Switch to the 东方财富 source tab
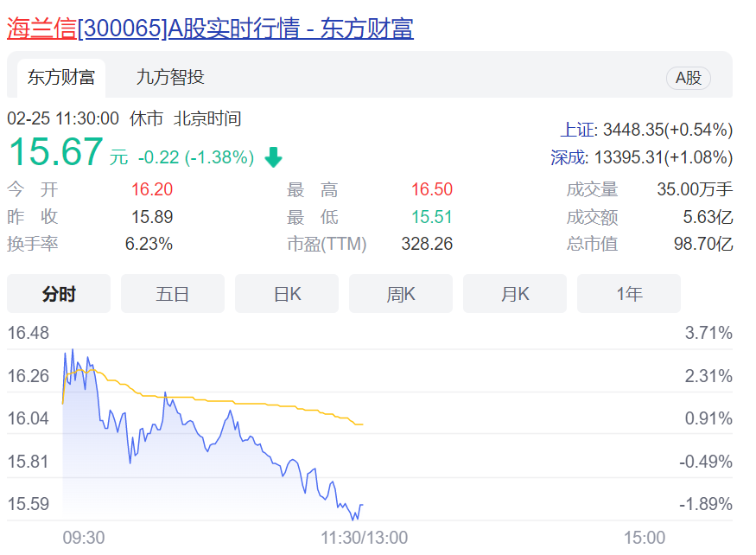Image resolution: width=756 pixels, height=555 pixels. click(x=60, y=78)
